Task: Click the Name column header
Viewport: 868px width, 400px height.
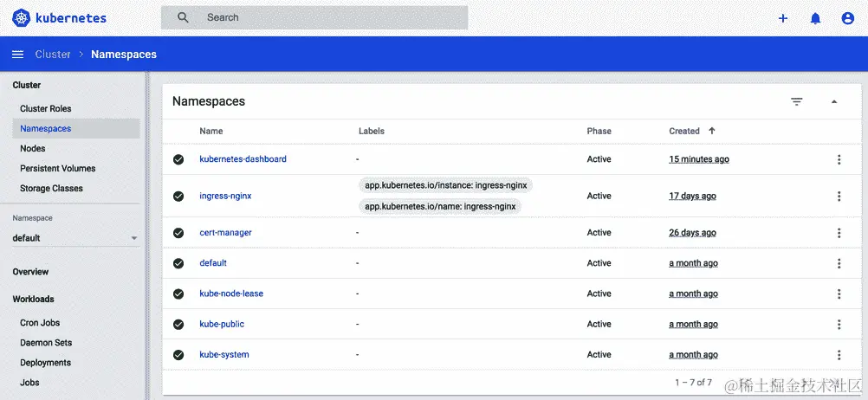Action: pos(211,131)
